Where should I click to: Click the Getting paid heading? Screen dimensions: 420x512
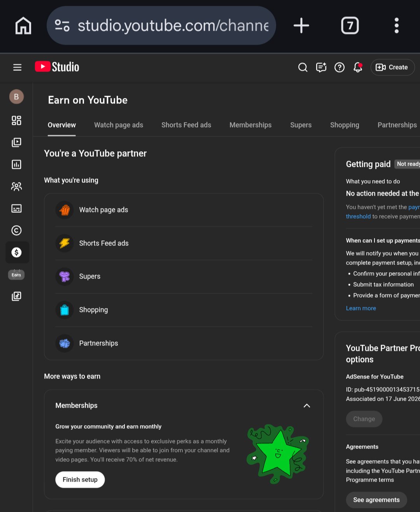pos(368,164)
